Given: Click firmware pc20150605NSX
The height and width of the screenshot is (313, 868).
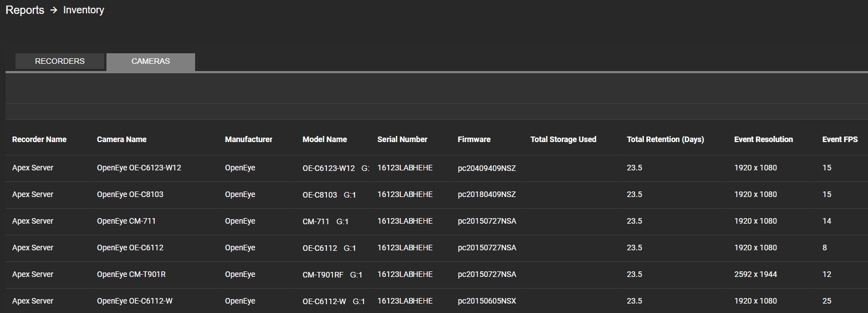Looking at the screenshot, I should tap(487, 301).
